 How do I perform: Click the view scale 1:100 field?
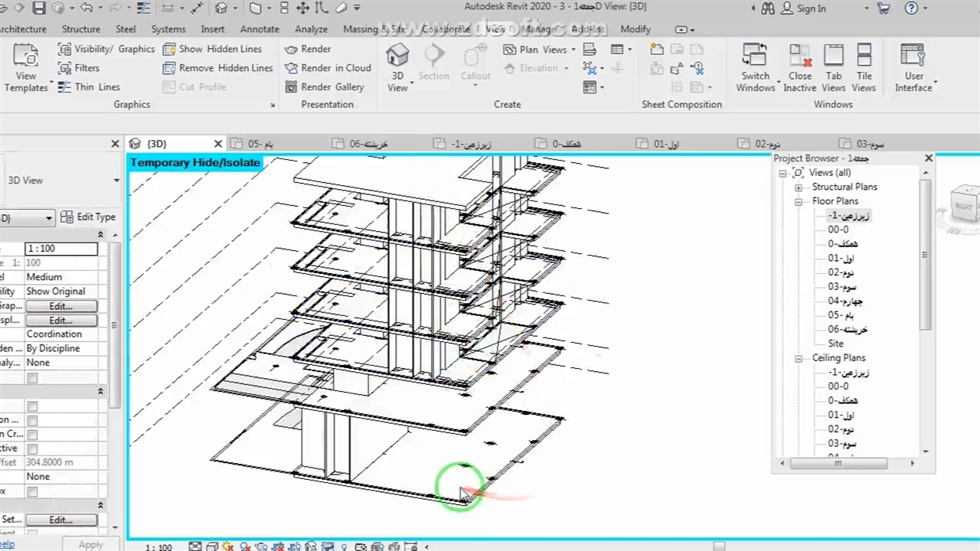pos(61,249)
